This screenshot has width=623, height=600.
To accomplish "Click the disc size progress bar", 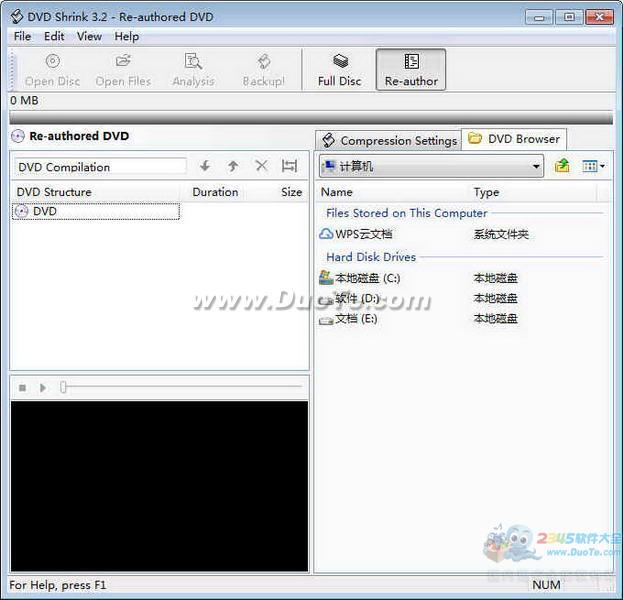I will tap(311, 118).
